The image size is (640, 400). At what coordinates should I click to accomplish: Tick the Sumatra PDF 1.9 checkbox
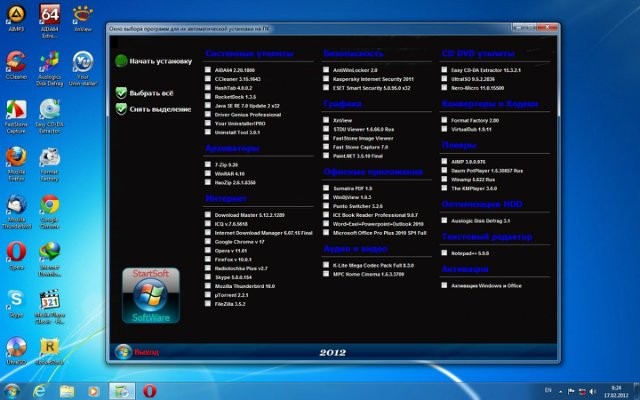[x=326, y=188]
